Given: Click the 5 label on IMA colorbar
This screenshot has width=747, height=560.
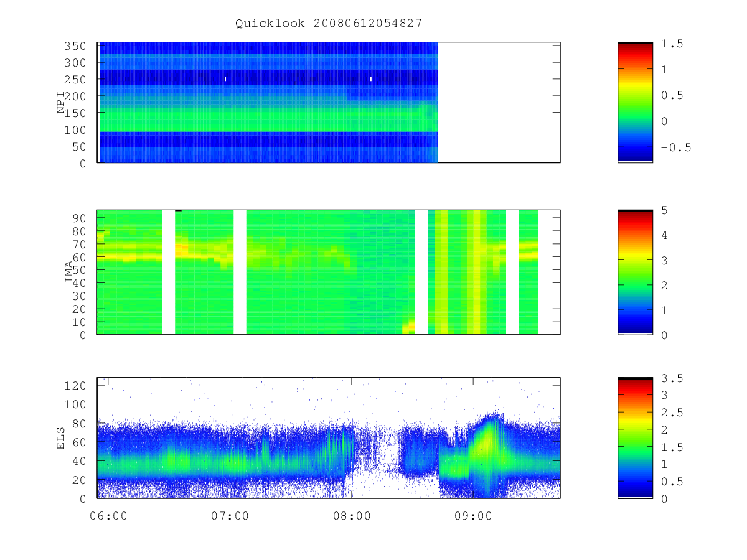Looking at the screenshot, I should pos(665,210).
